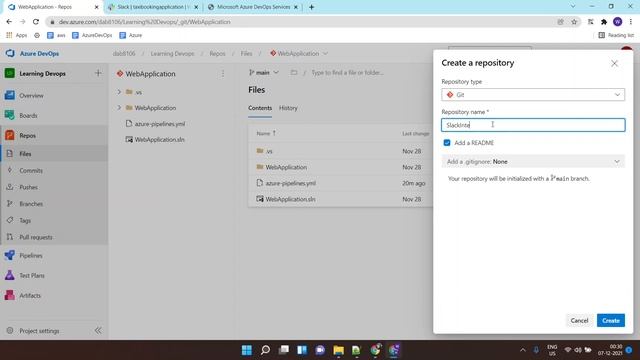Select azure-pipelines.yml in the file tree
Screen dimensions: 640x360
[x=160, y=124]
